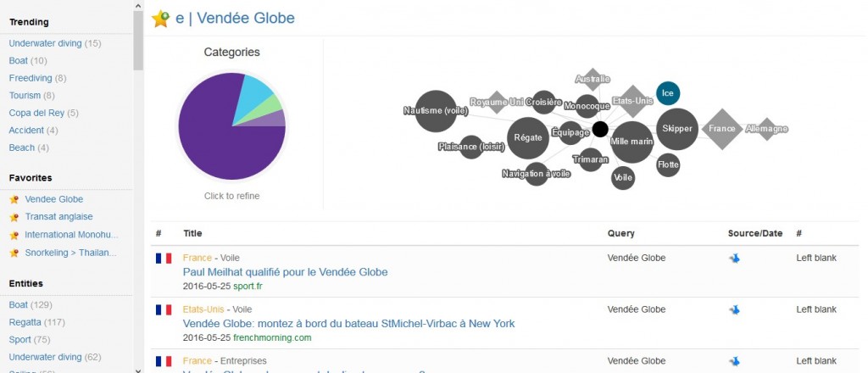Click the sport.fr source link
The height and width of the screenshot is (373, 868).
tap(248, 287)
